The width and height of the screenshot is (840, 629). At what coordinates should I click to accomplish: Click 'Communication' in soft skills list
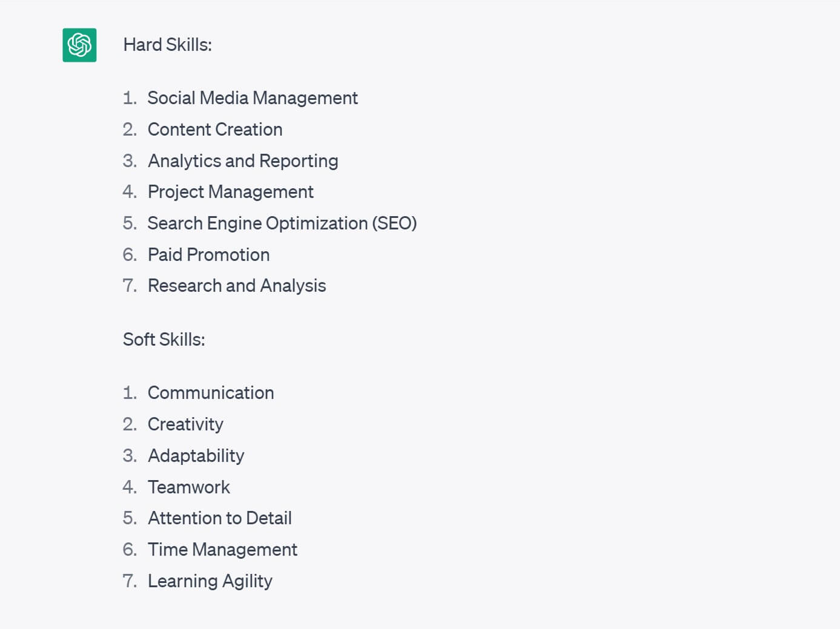tap(211, 393)
